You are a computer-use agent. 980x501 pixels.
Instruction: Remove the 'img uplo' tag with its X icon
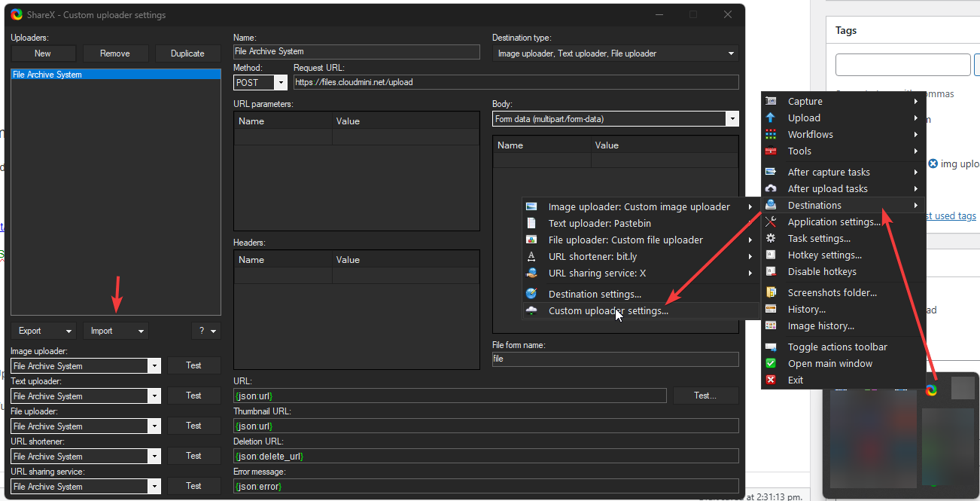pyautogui.click(x=933, y=163)
